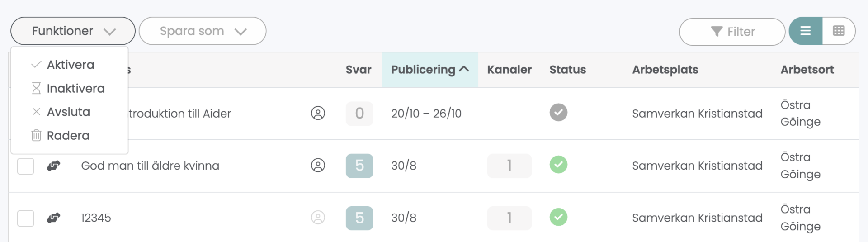Collapse the Funktioner dropdown
The height and width of the screenshot is (242, 868).
pos(73,31)
